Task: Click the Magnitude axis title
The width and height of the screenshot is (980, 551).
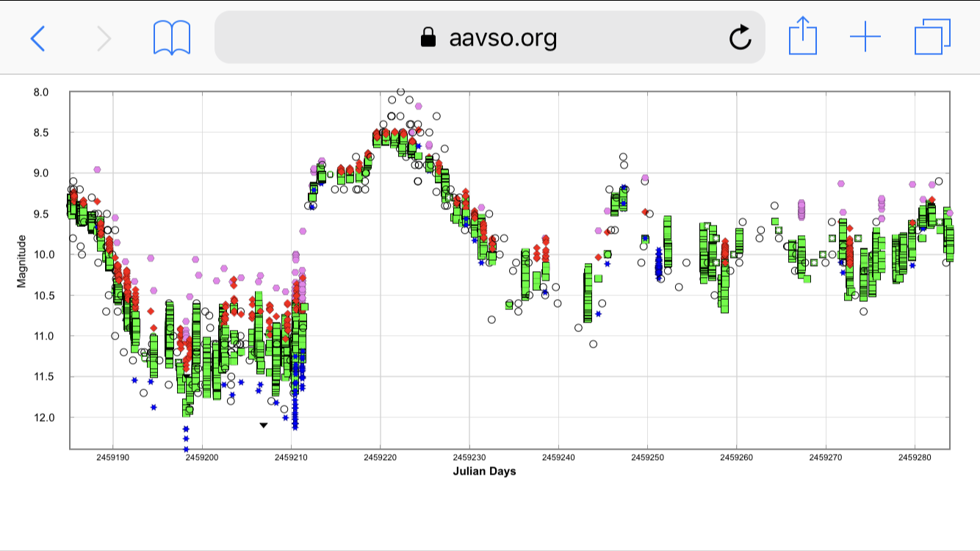Action: coord(21,261)
